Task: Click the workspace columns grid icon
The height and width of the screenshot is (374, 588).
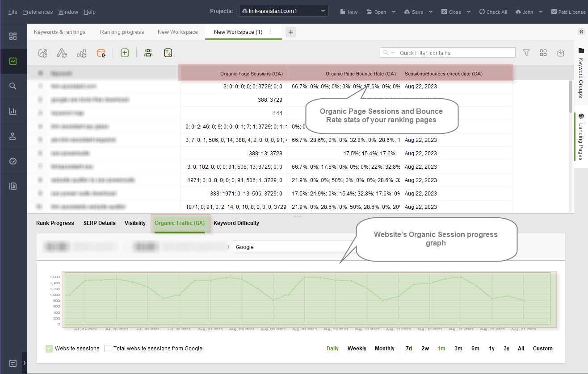Action: (x=543, y=53)
